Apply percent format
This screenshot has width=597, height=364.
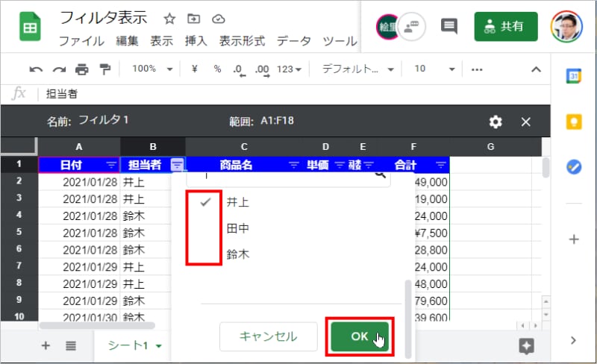click(x=217, y=69)
